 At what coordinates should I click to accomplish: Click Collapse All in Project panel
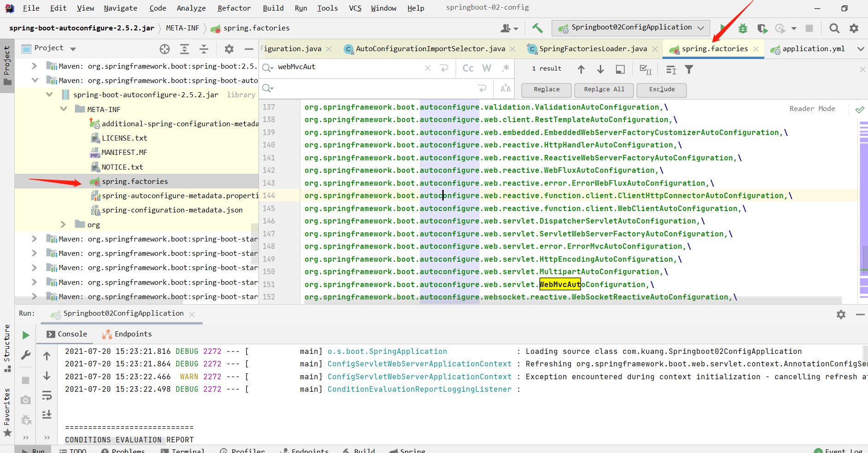pos(204,49)
